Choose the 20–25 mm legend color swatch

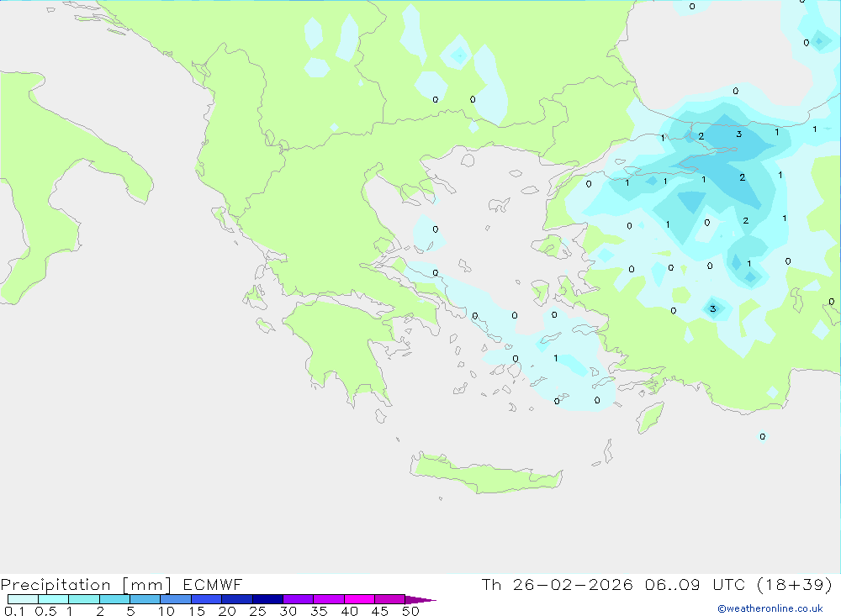(x=237, y=599)
